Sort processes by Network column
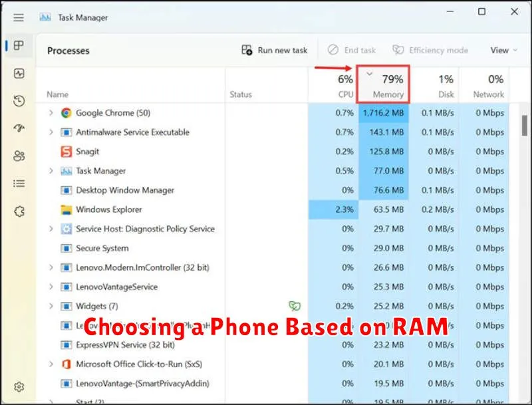The width and height of the screenshot is (532, 405). [x=484, y=85]
